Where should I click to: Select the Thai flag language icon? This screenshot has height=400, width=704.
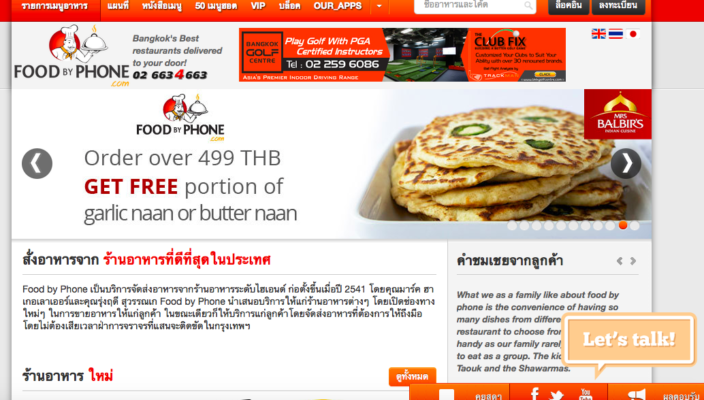[616, 34]
